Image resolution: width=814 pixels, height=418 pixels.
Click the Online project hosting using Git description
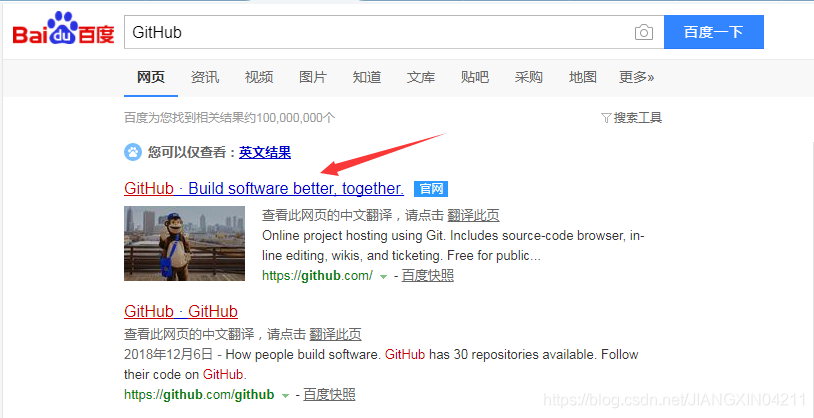[453, 246]
